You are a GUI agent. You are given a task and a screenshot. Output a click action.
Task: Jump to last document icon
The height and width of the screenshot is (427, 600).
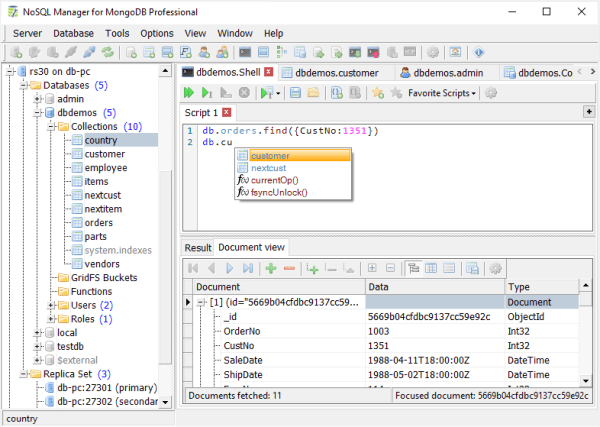248,269
